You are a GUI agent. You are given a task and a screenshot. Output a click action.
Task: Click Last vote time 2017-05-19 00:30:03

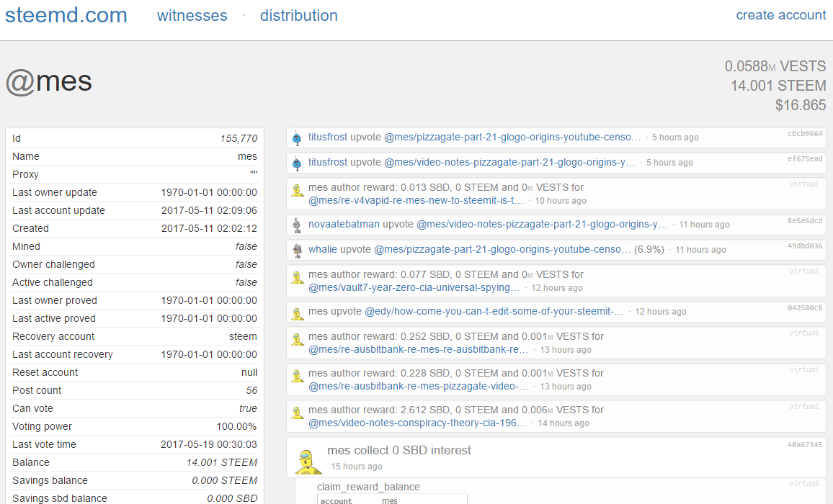pos(209,444)
